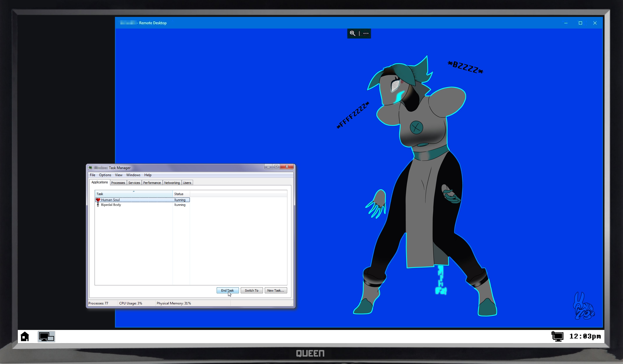The width and height of the screenshot is (623, 364).
Task: Click the Bipedal Body stick figure icon
Action: [x=98, y=205]
